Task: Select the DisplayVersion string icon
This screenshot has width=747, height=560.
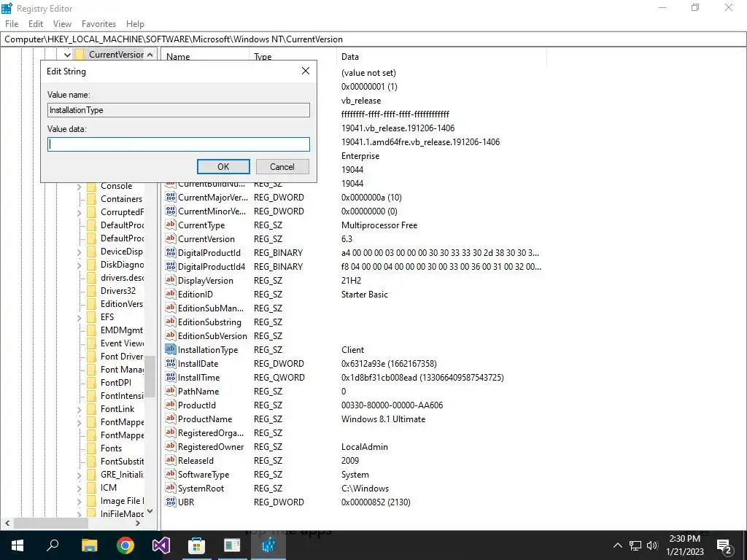Action: pyautogui.click(x=170, y=280)
